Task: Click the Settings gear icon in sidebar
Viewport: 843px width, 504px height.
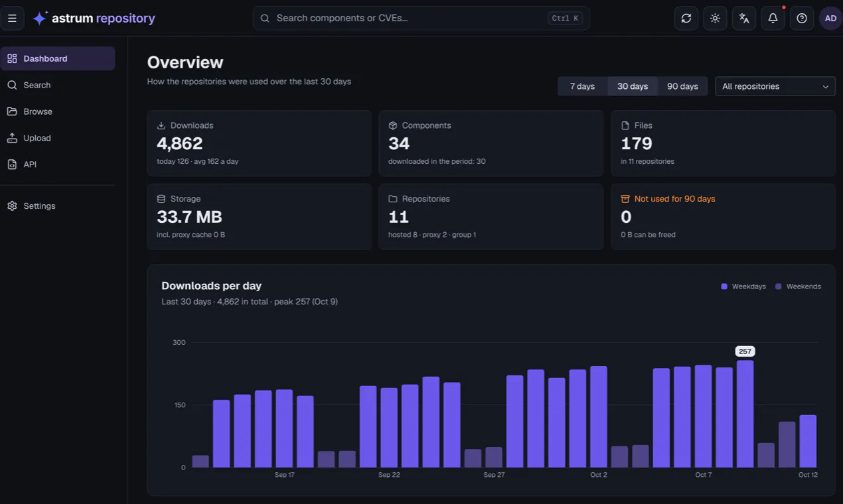Action: (x=12, y=206)
